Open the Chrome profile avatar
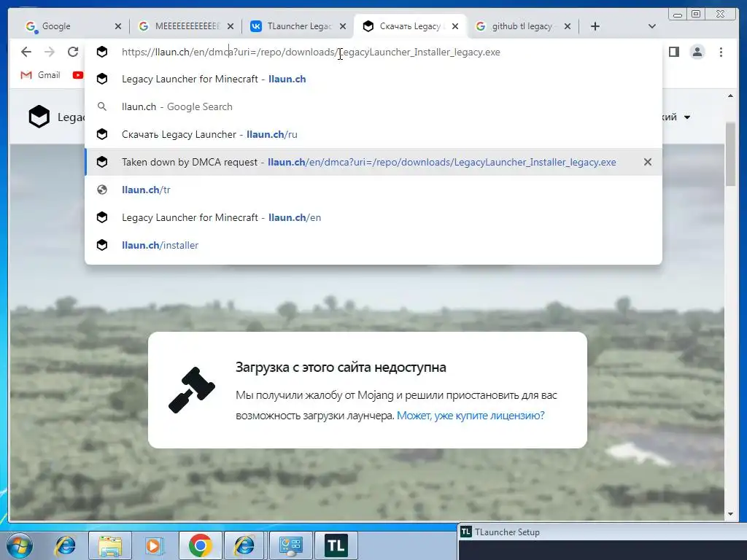 tap(697, 52)
